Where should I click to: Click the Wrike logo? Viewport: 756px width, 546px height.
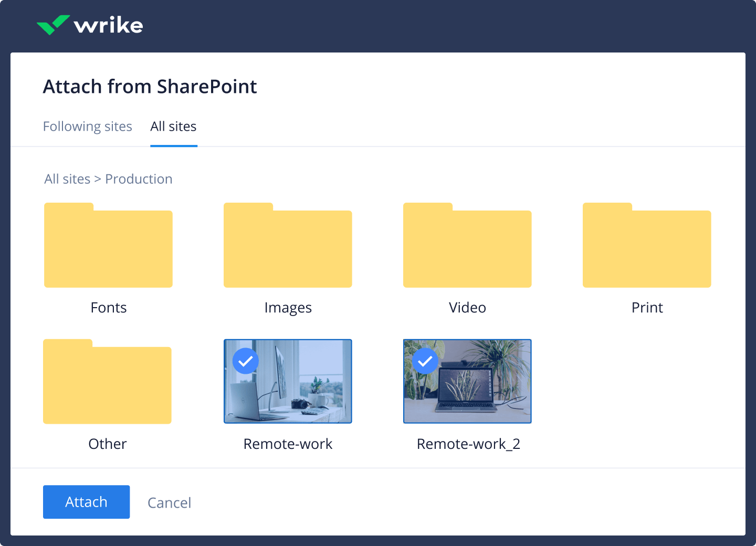click(x=90, y=25)
